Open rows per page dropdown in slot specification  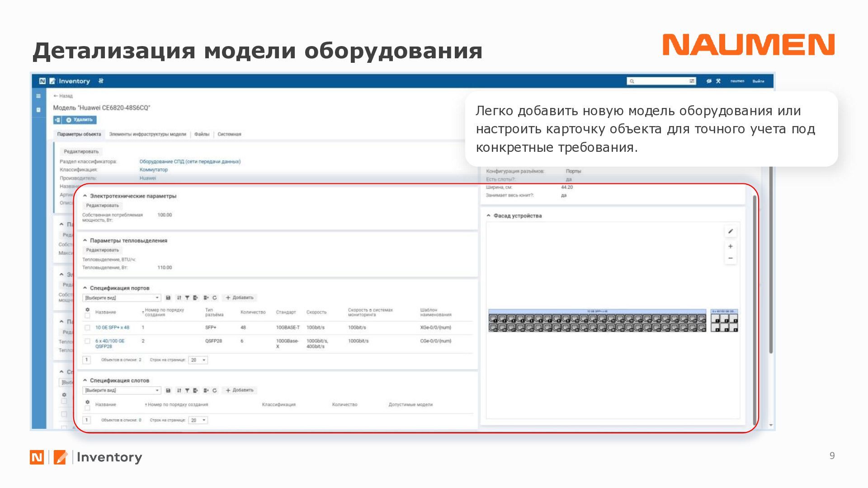pyautogui.click(x=198, y=420)
